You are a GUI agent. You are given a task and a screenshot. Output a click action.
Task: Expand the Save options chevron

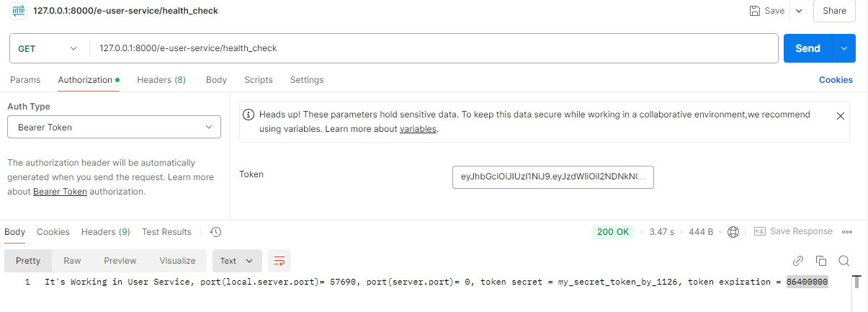[x=798, y=11]
